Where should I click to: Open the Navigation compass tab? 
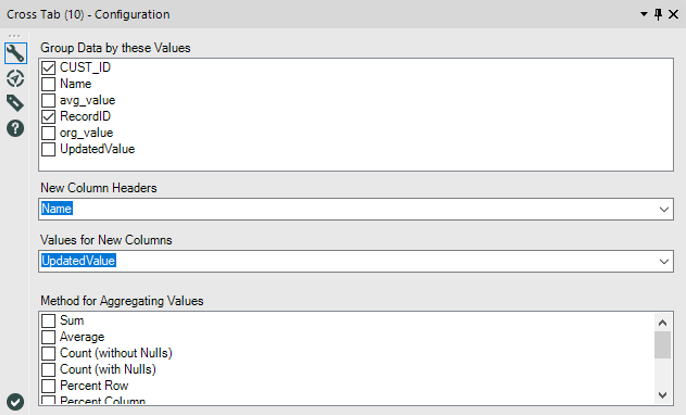point(15,78)
